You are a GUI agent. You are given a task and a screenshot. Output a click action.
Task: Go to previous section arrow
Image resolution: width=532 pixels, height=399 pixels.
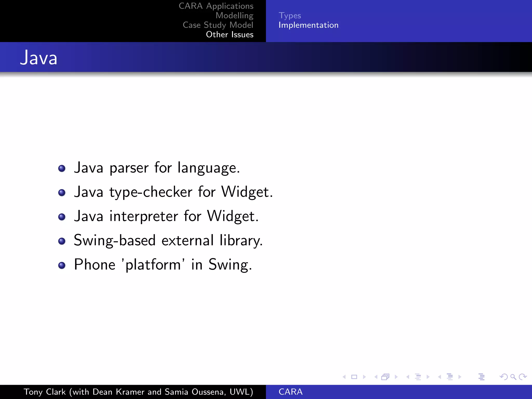[x=440, y=377]
